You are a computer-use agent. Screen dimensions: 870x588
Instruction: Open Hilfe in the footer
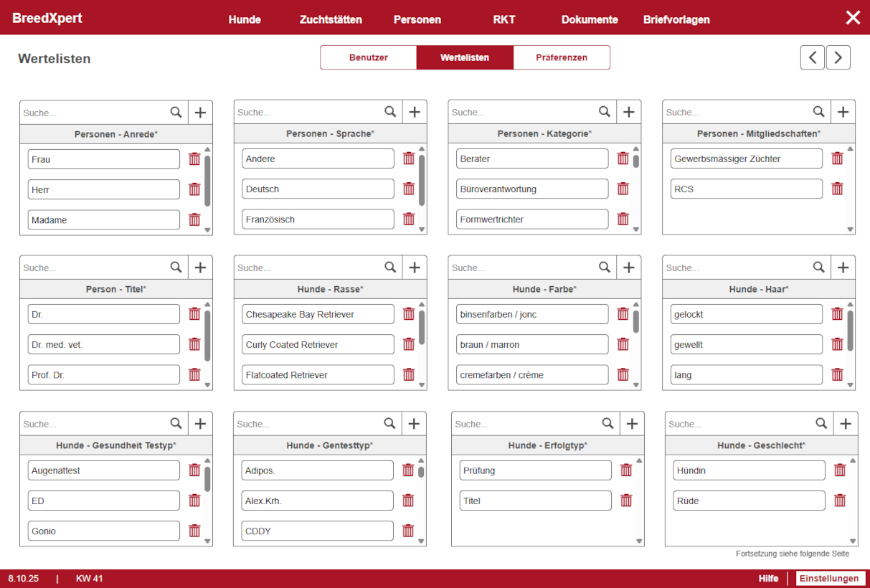tap(768, 579)
